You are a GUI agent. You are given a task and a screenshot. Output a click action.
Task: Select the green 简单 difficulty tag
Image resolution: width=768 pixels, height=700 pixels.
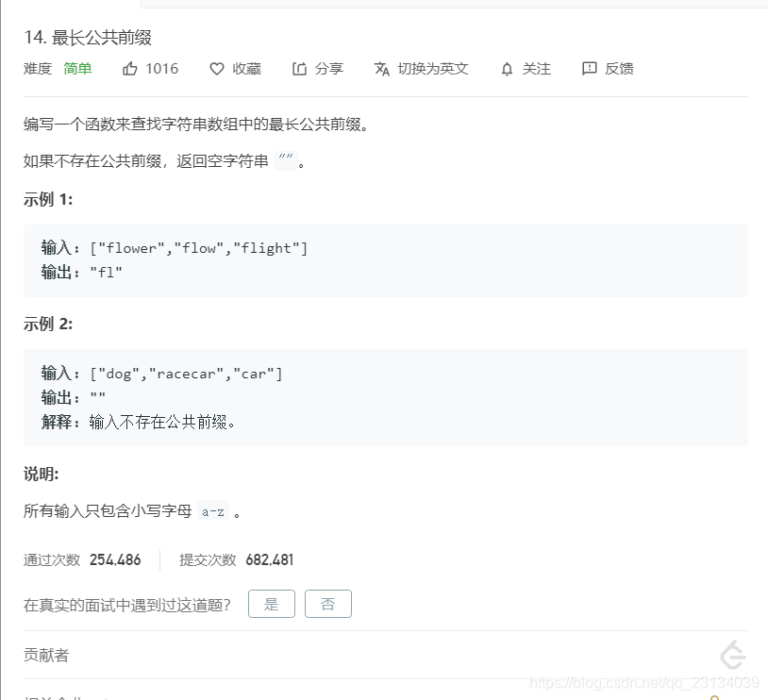(77, 68)
